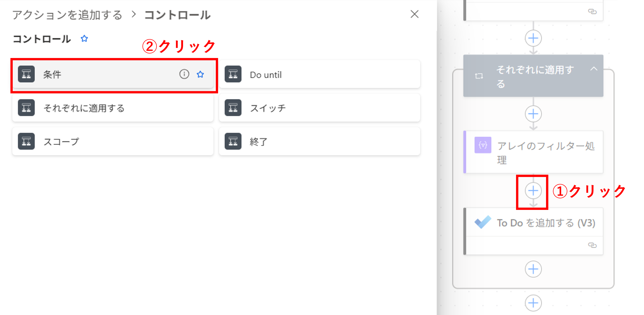Image resolution: width=644 pixels, height=315 pixels.
Task: Favorite the 条件 action with star
Action: pyautogui.click(x=200, y=74)
